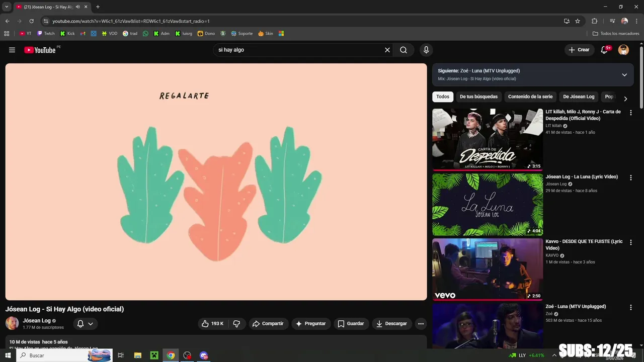644x362 pixels.
Task: Open File Explorer from taskbar
Action: pyautogui.click(x=137, y=355)
